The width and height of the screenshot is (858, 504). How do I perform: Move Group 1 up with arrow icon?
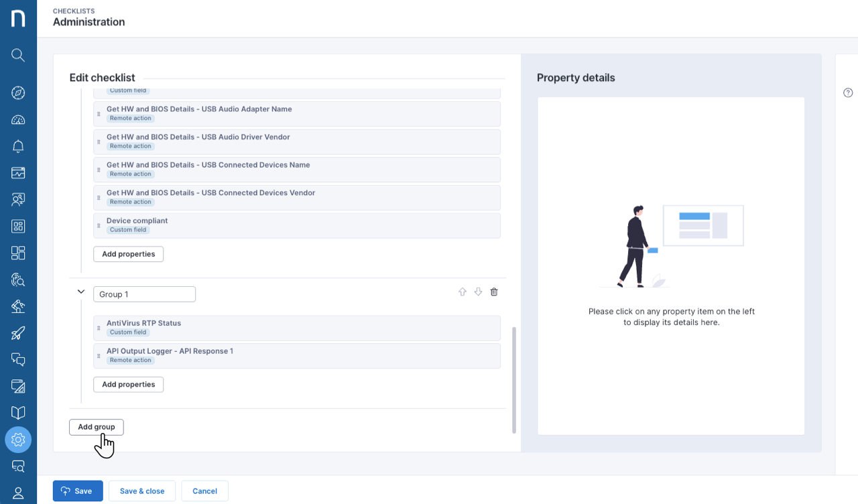point(462,292)
